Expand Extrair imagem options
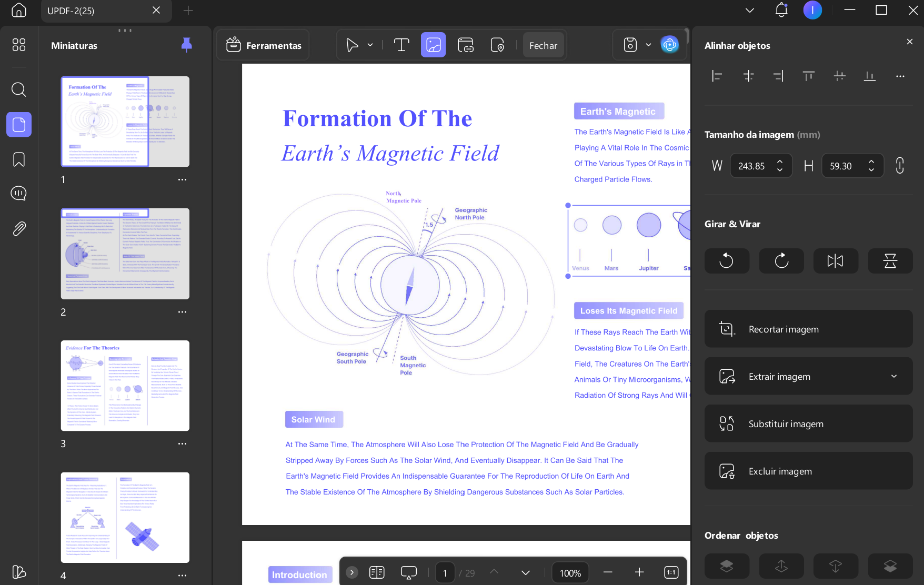The height and width of the screenshot is (585, 924). point(894,376)
